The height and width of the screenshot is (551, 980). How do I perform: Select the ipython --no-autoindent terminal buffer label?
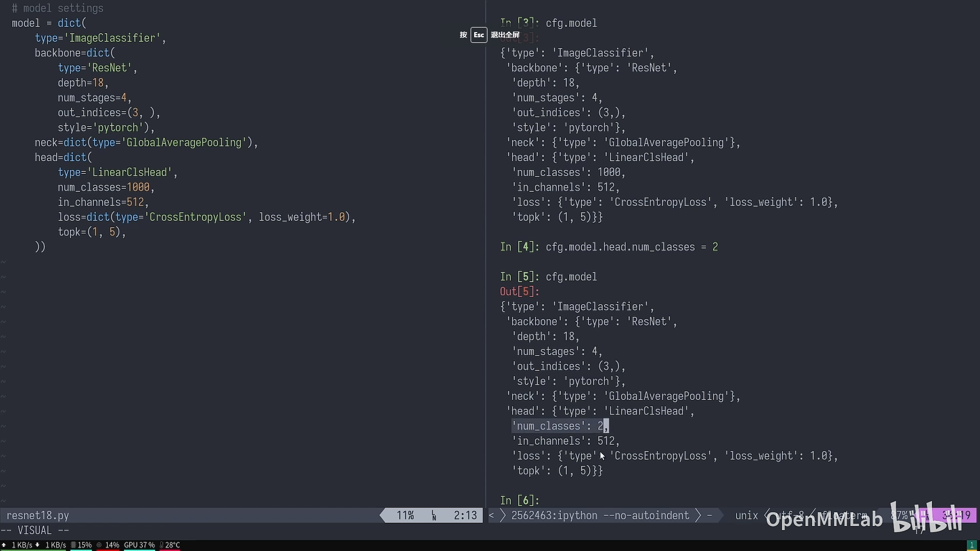pos(600,516)
